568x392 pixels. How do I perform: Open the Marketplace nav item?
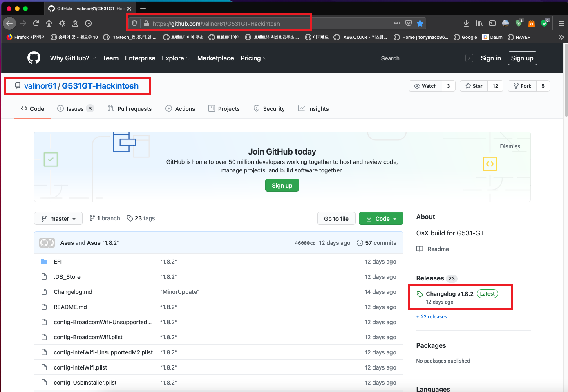point(215,58)
